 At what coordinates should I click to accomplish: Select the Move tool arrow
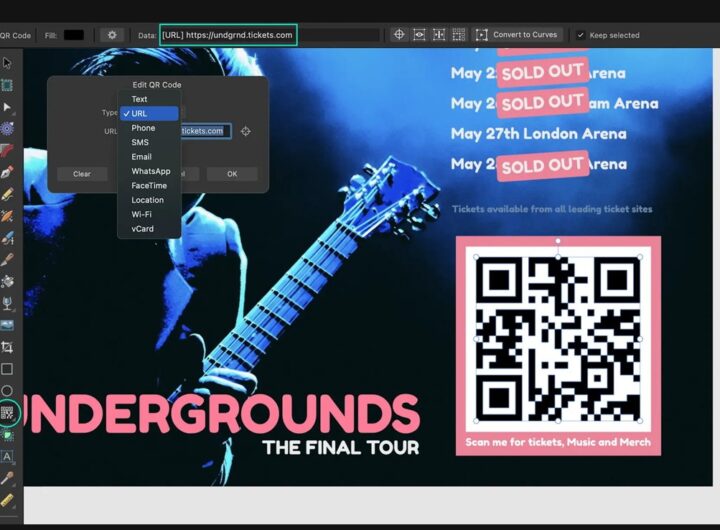pos(7,65)
